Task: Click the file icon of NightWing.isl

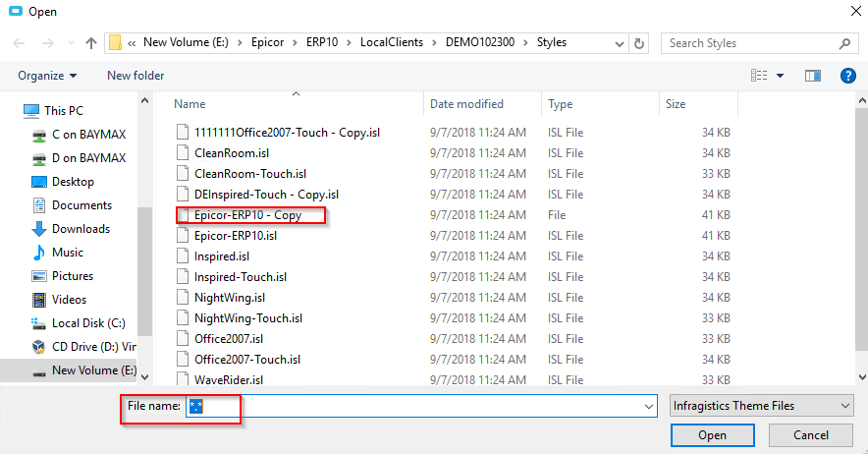Action: coord(183,298)
